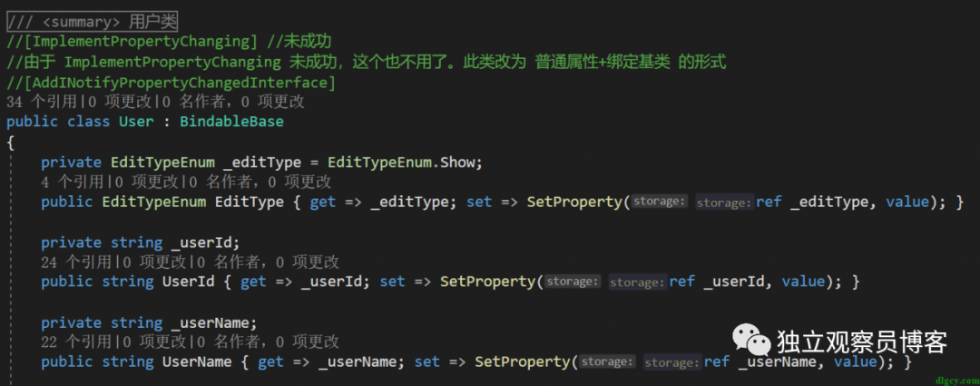Image resolution: width=980 pixels, height=386 pixels.
Task: Open the 24 个引用 CodeLens link
Action: pyautogui.click(x=76, y=262)
